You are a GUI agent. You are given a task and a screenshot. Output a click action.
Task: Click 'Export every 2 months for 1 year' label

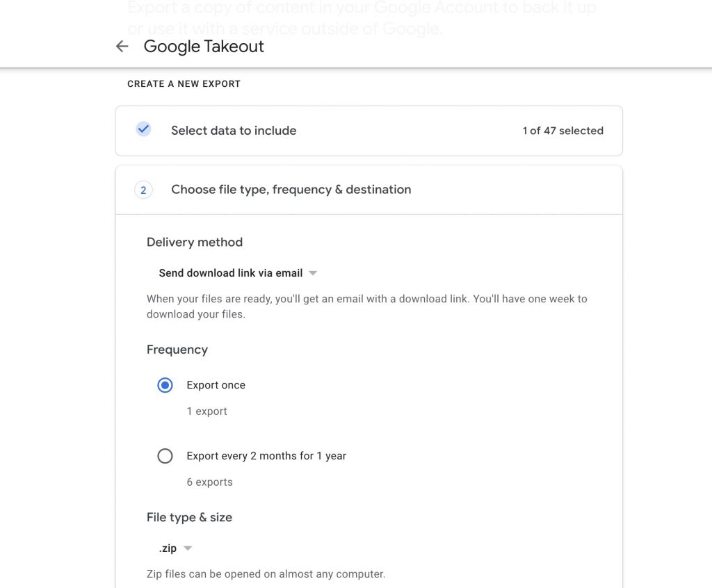coord(266,456)
